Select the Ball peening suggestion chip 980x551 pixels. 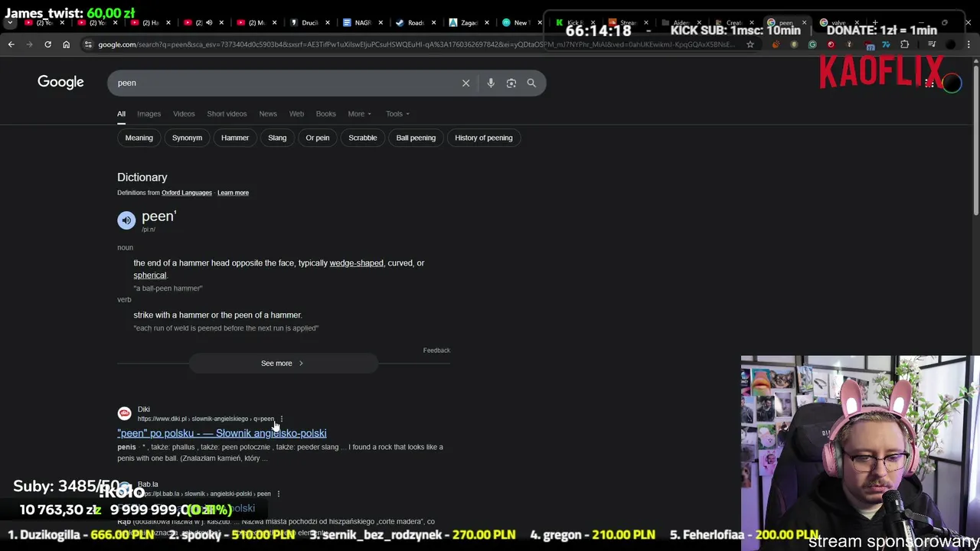point(416,138)
